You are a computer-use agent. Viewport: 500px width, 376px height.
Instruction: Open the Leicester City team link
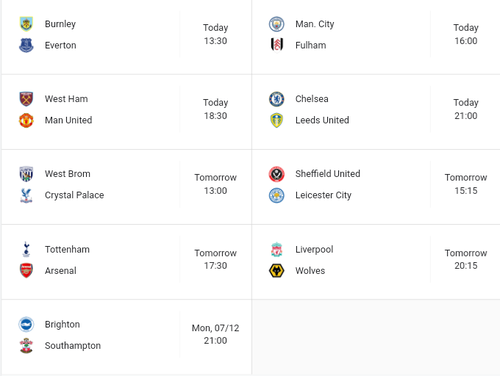click(x=323, y=195)
